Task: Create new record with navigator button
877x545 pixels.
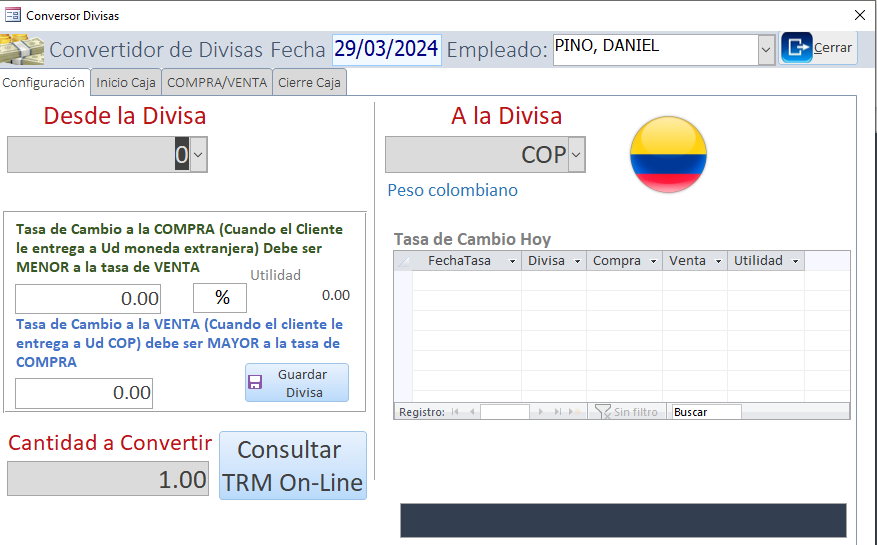Action: pos(574,412)
